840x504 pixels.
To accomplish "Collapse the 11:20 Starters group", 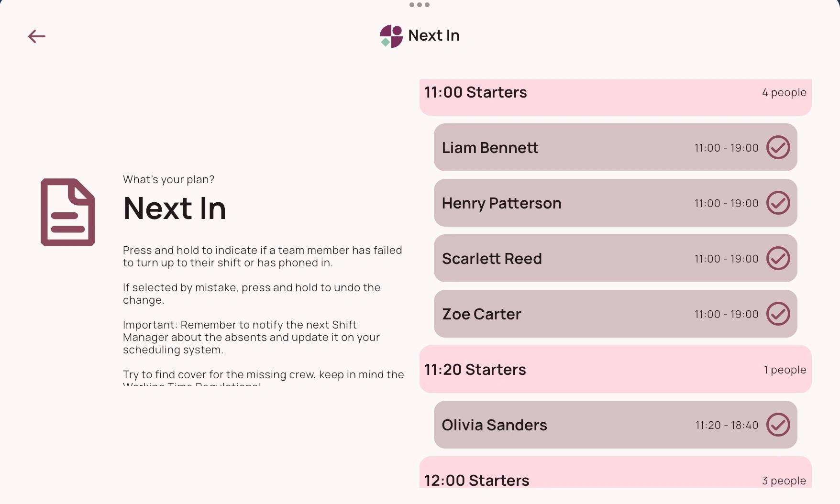I will 616,369.
